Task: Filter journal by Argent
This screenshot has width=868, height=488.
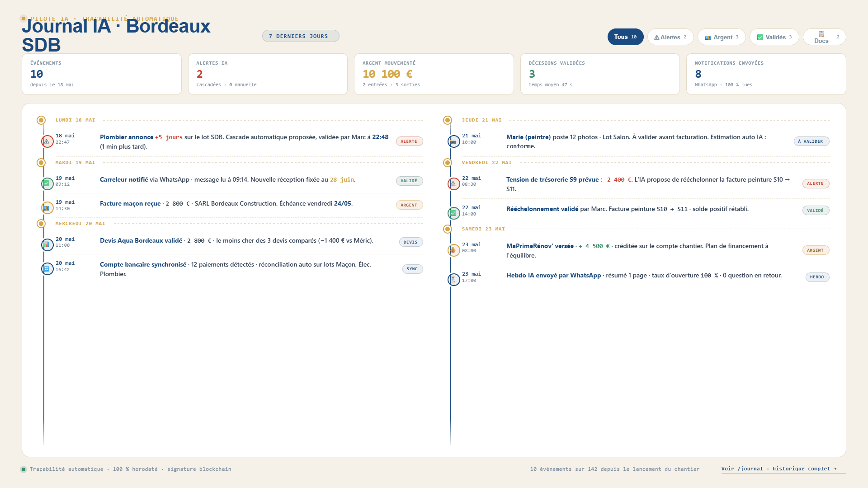Action: pos(722,37)
